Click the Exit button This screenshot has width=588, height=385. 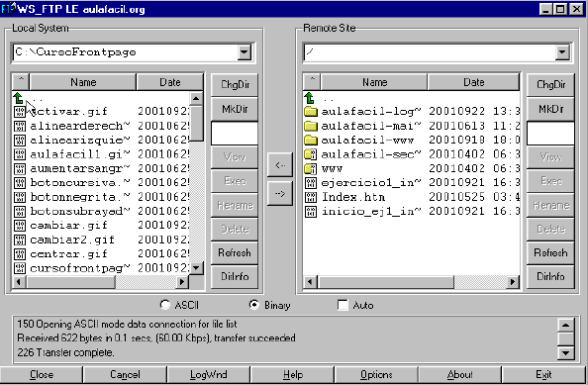coord(543,374)
